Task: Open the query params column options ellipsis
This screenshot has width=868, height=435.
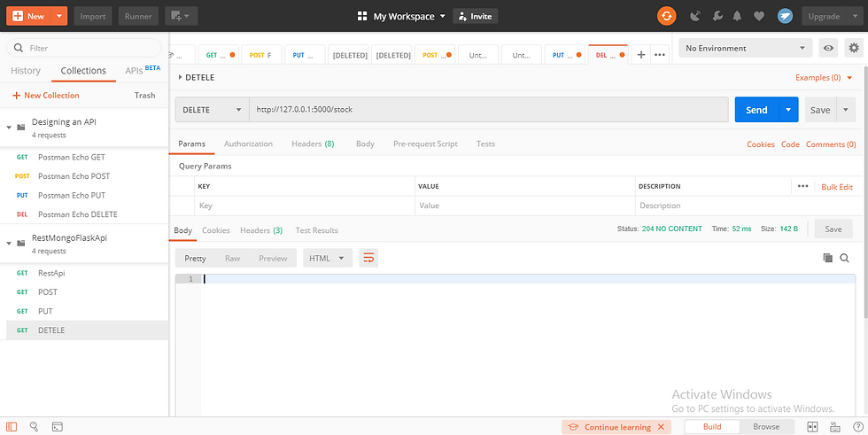Action: pos(802,187)
